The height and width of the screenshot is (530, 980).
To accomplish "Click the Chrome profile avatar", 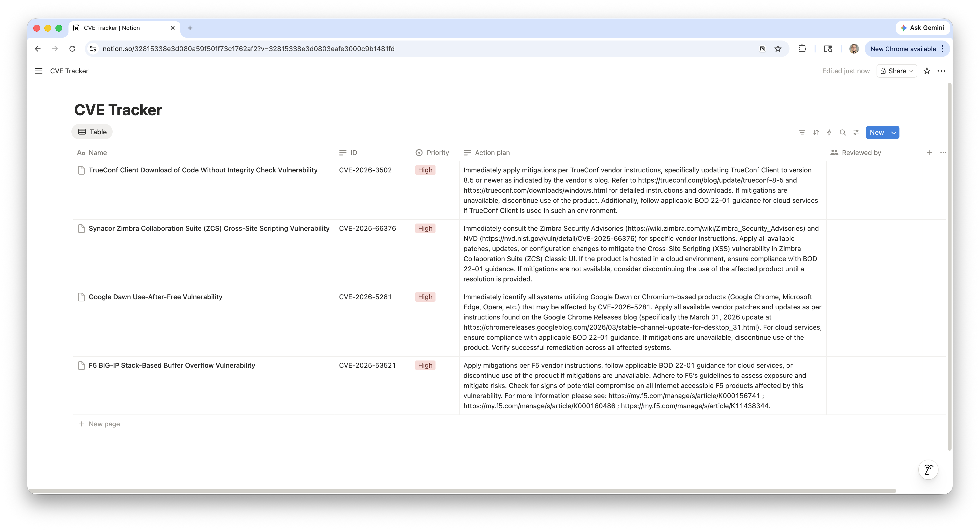I will click(854, 49).
